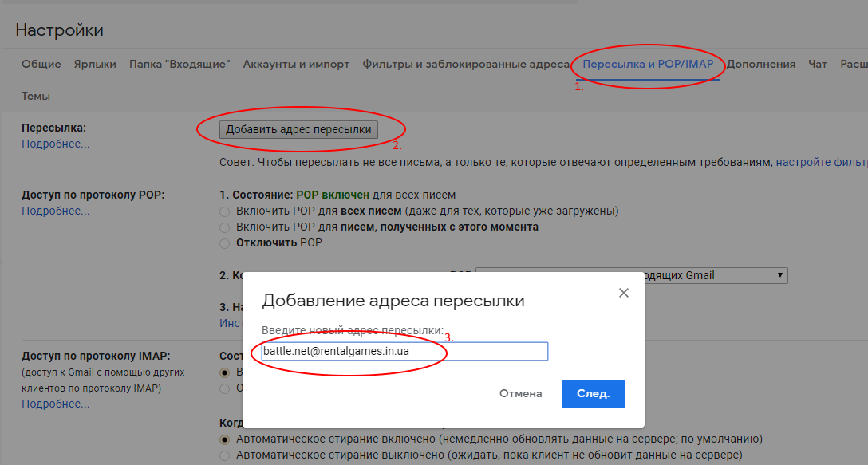
Task: Enable Автоматическое стирание включено radio option
Action: coord(225,439)
